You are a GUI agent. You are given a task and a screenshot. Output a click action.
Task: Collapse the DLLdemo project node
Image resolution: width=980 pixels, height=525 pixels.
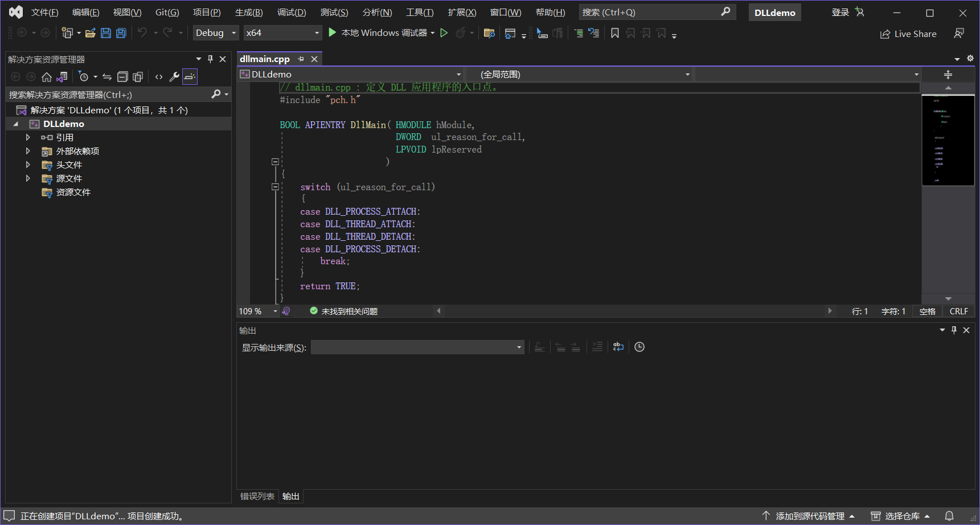click(x=16, y=124)
